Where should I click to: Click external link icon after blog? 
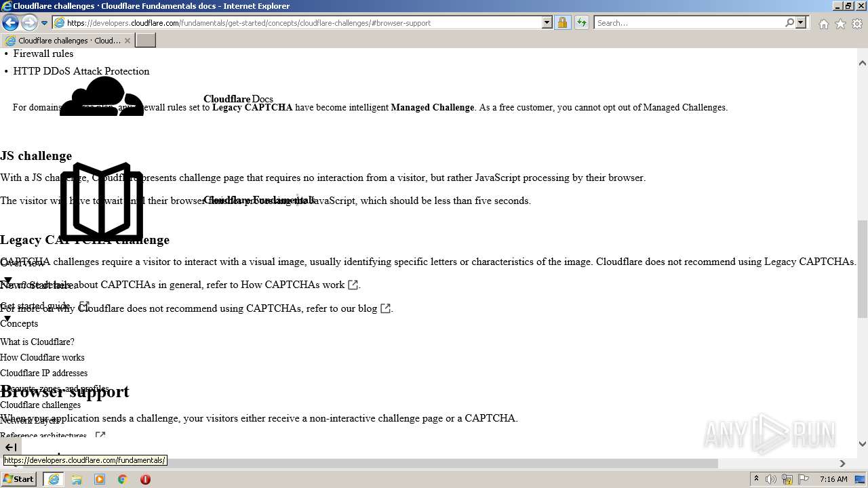[385, 308]
